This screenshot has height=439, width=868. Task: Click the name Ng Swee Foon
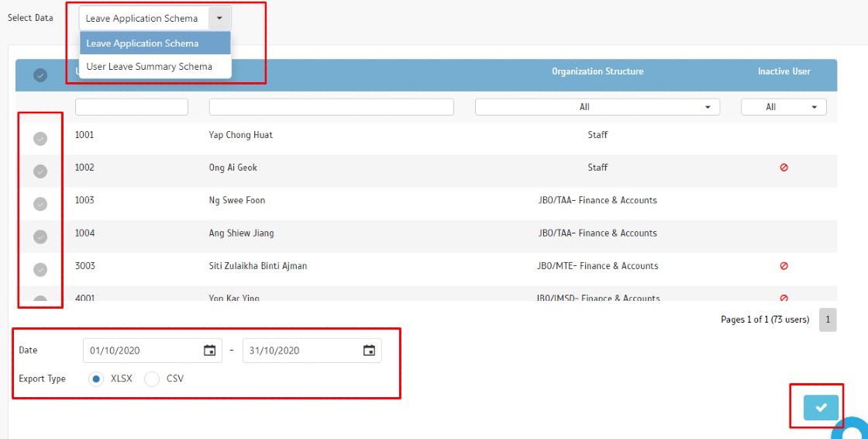(237, 200)
